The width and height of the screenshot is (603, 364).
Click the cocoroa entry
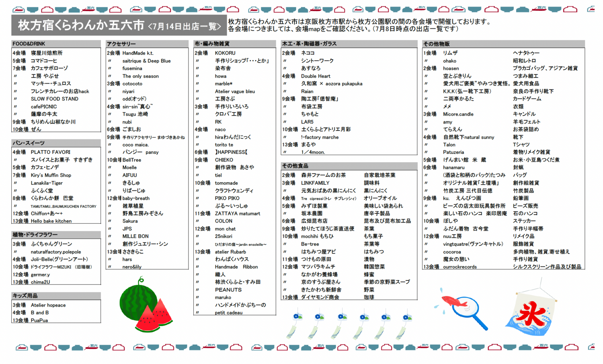(452, 252)
